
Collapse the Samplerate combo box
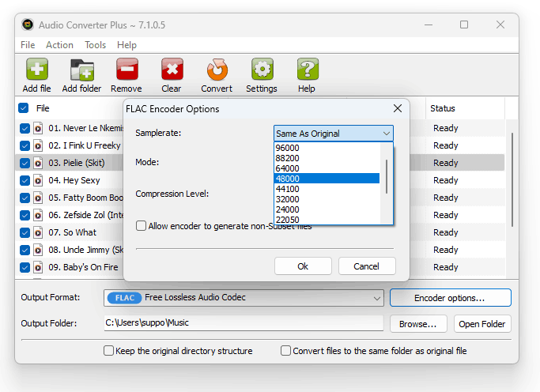pos(334,134)
